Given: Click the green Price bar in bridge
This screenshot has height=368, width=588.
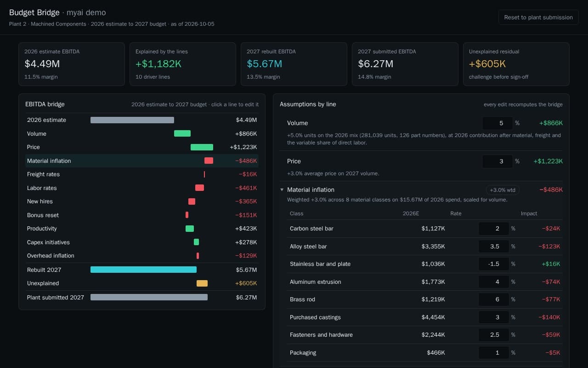Looking at the screenshot, I should click(202, 147).
